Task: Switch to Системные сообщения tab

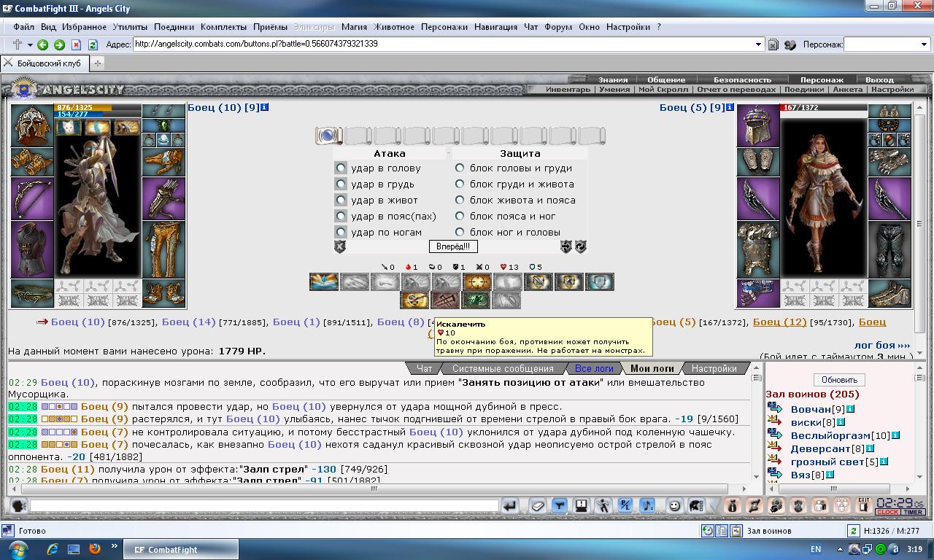Action: tap(503, 369)
